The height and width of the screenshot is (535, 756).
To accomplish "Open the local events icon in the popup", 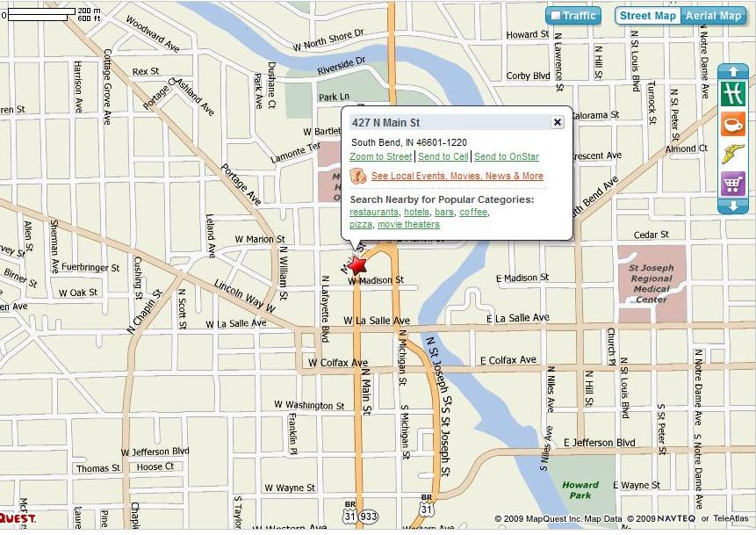I will coord(357,176).
